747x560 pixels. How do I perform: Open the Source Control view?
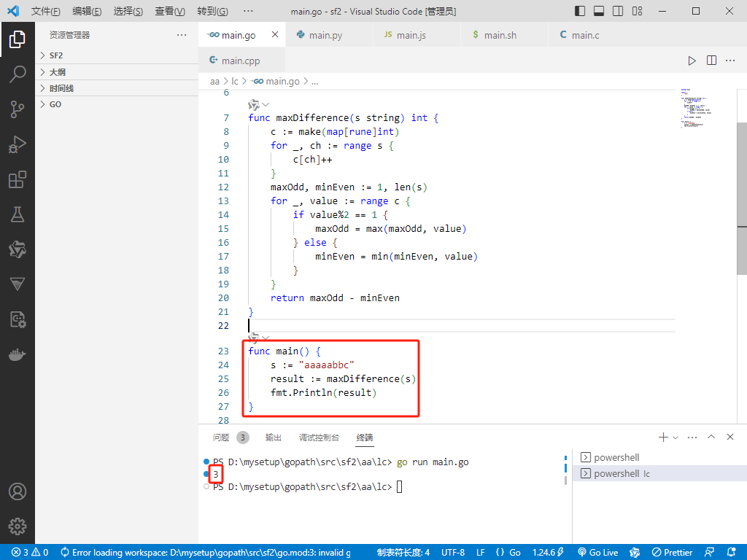pos(18,109)
